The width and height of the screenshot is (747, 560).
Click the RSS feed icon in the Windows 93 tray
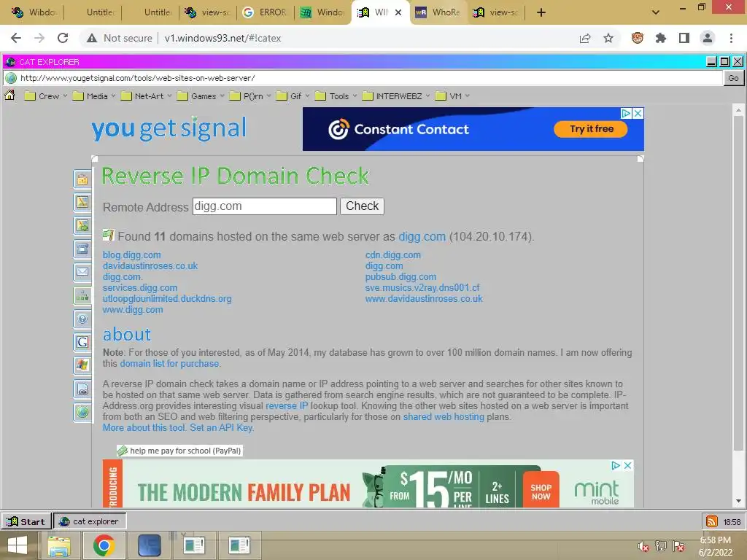tap(711, 521)
